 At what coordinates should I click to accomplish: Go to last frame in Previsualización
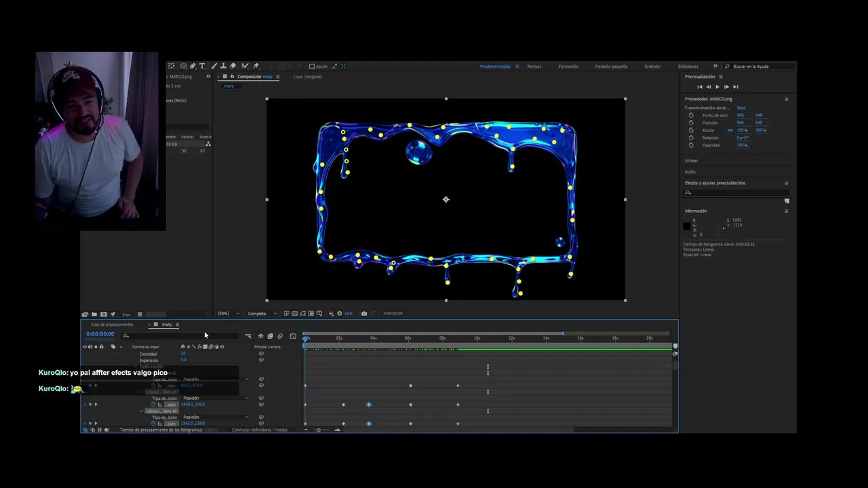coord(736,87)
